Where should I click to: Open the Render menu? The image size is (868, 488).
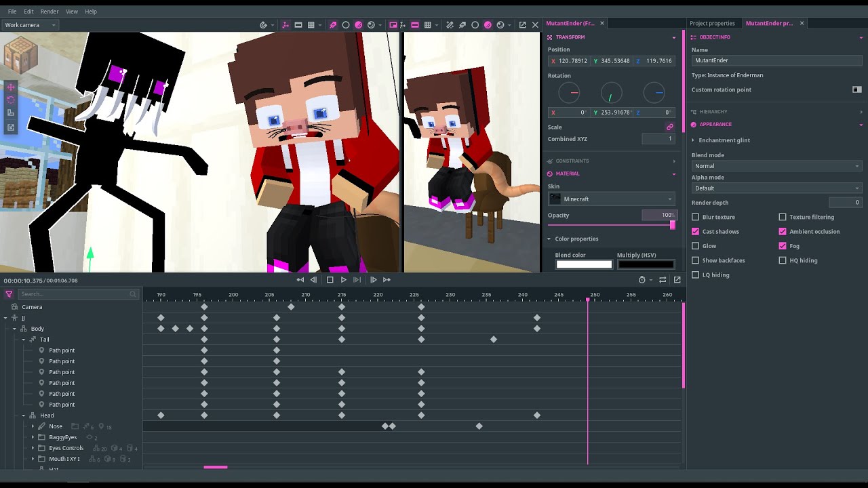[x=50, y=12]
